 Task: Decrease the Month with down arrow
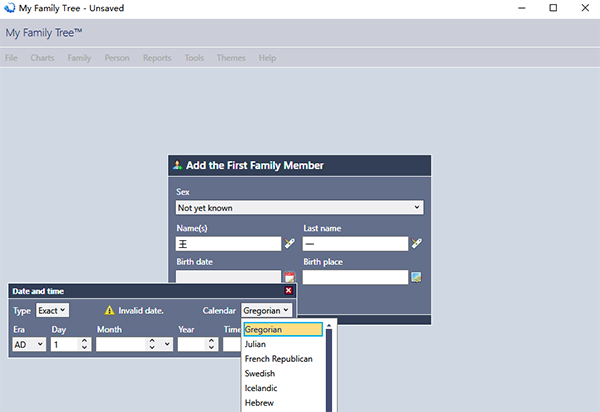click(x=152, y=347)
